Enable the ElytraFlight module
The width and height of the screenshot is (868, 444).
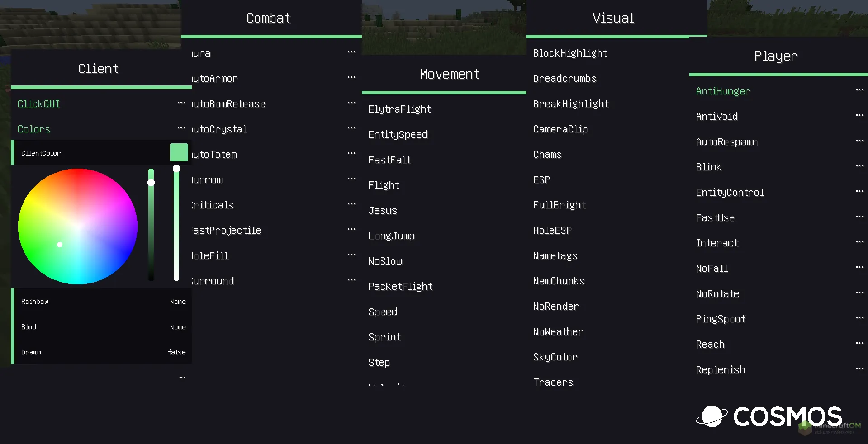[x=399, y=109]
